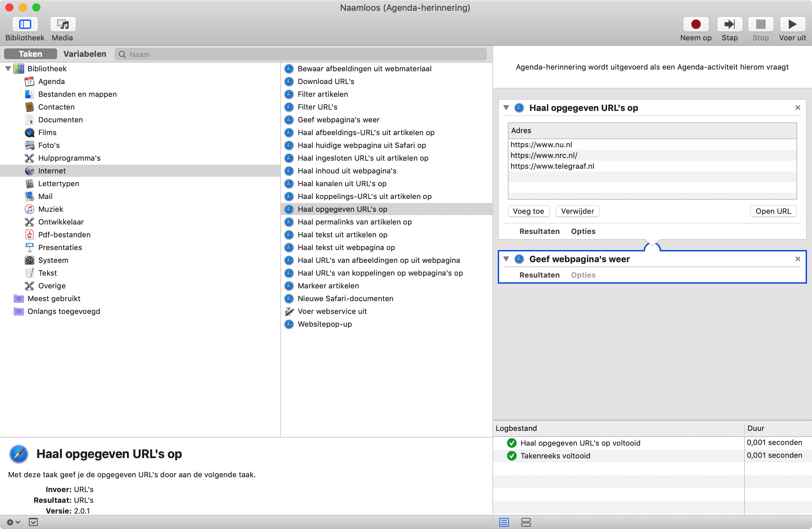The width and height of the screenshot is (812, 529).
Task: Open the Media browser icon
Action: (x=63, y=25)
